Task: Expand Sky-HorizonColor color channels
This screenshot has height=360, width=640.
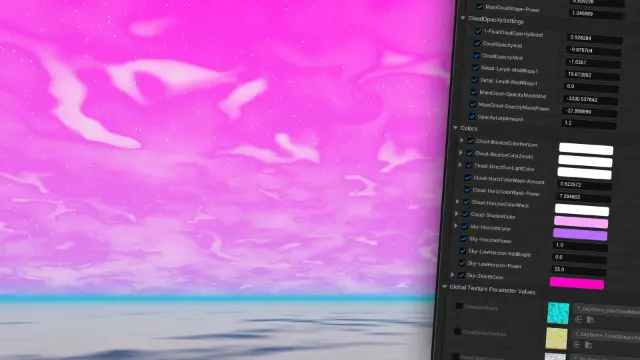Action: (x=456, y=226)
